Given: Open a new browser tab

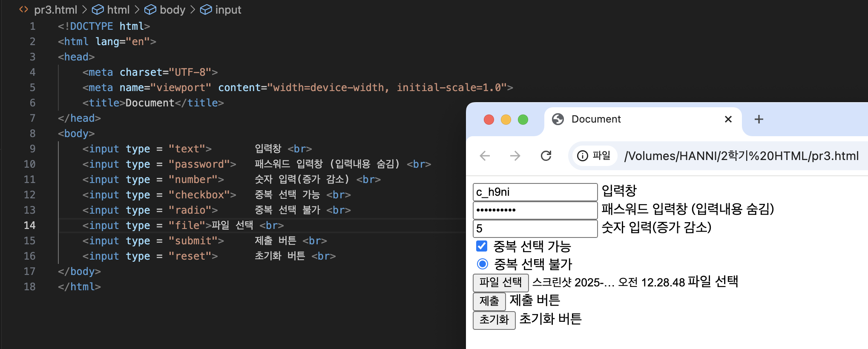Looking at the screenshot, I should [x=759, y=119].
